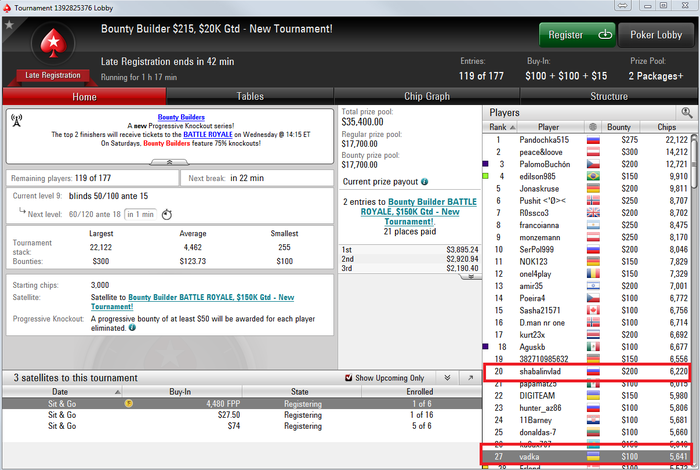Open the Tables tab

tap(250, 96)
